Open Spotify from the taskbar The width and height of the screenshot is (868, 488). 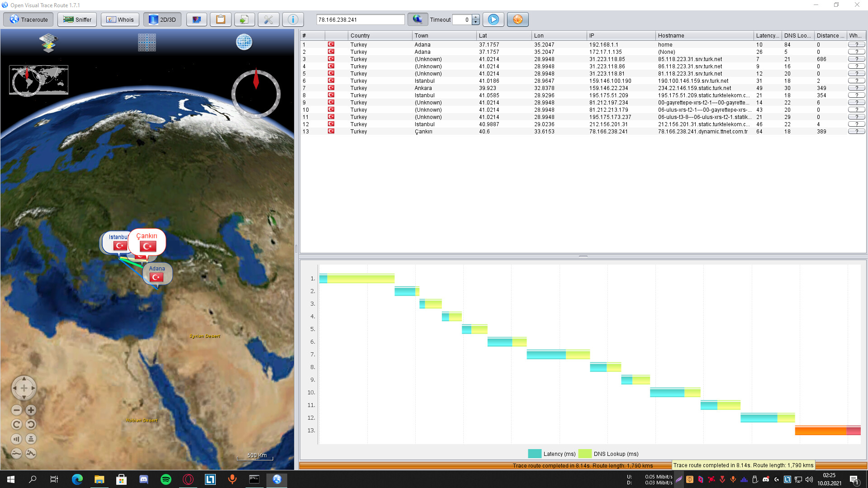tap(166, 479)
